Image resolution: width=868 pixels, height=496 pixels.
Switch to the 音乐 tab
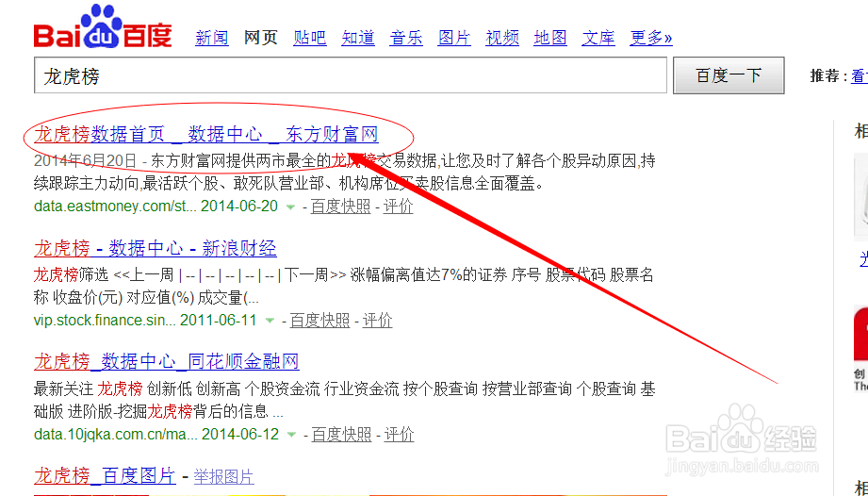point(406,38)
